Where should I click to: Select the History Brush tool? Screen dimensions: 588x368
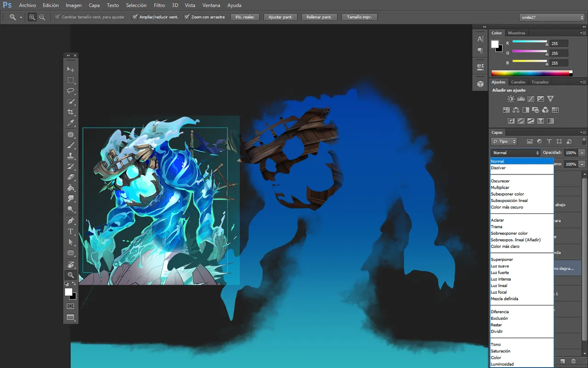click(71, 167)
